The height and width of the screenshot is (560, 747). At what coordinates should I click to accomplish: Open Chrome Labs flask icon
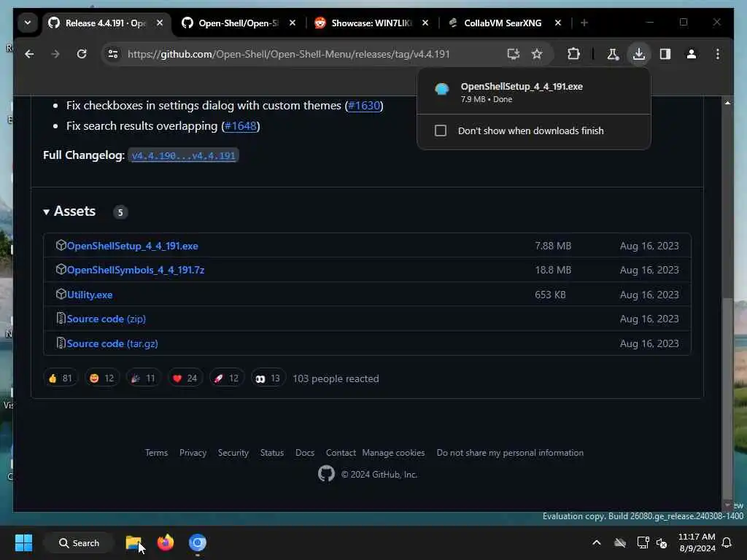[613, 54]
